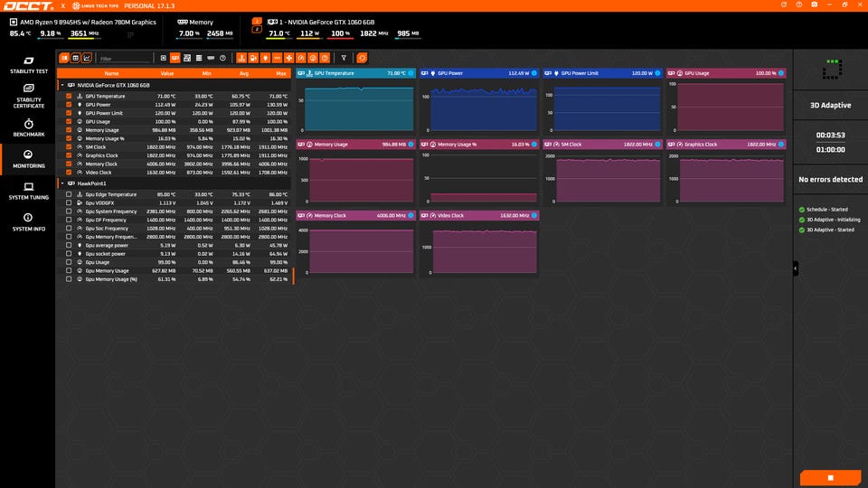868x488 pixels.
Task: Toggle clock gauge sensor type filter
Action: coord(301,58)
